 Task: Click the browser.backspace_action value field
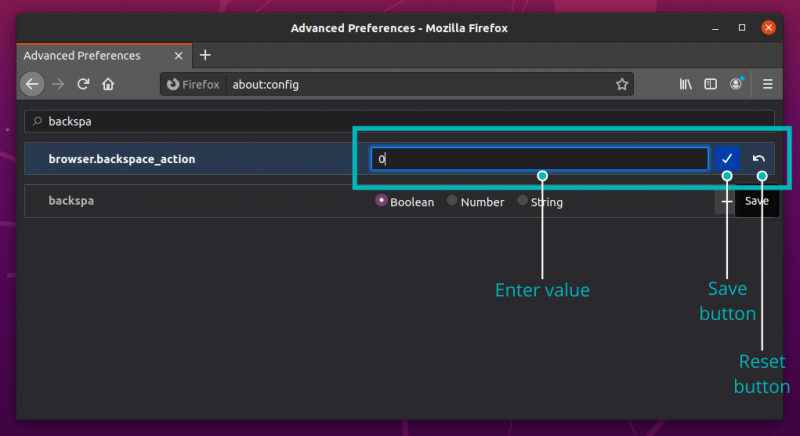540,159
